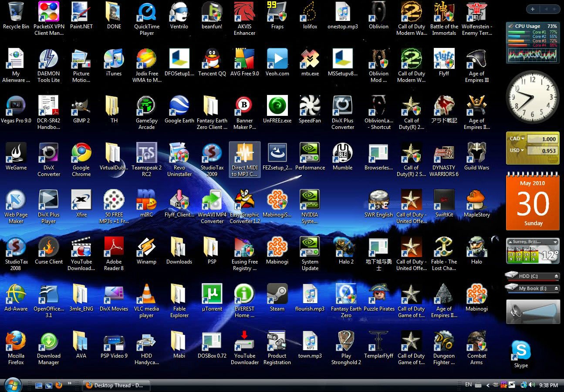Click Switch between windows quick launch icon

coord(49,385)
